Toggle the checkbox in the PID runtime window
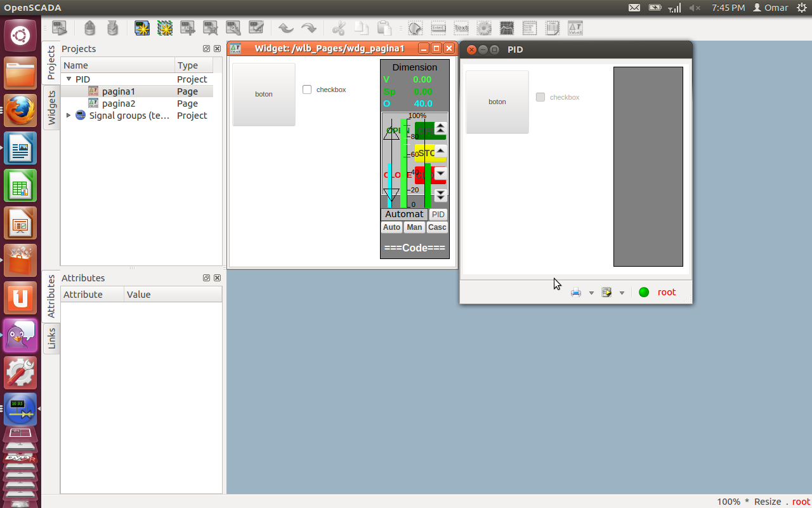Screen dimensions: 812x508 540,97
